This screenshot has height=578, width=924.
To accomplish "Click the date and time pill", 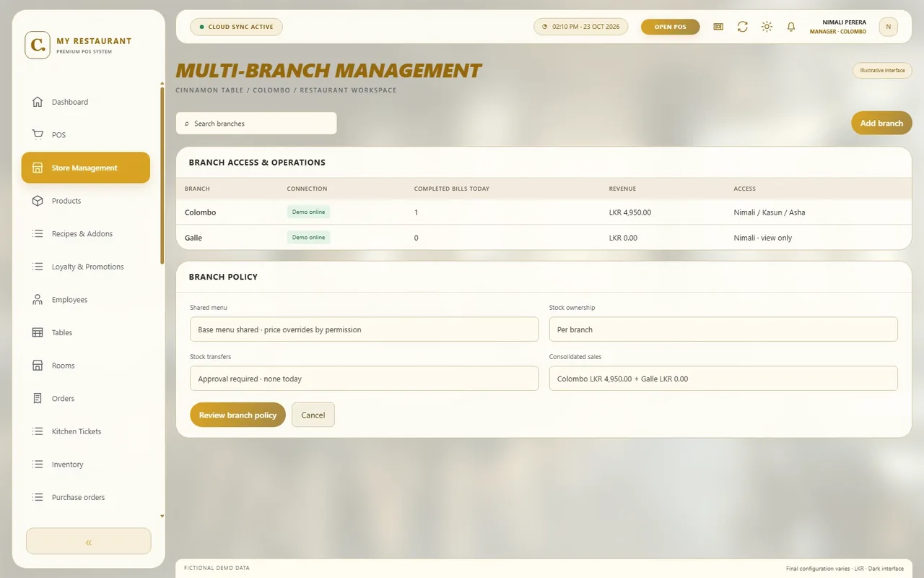I will click(580, 27).
